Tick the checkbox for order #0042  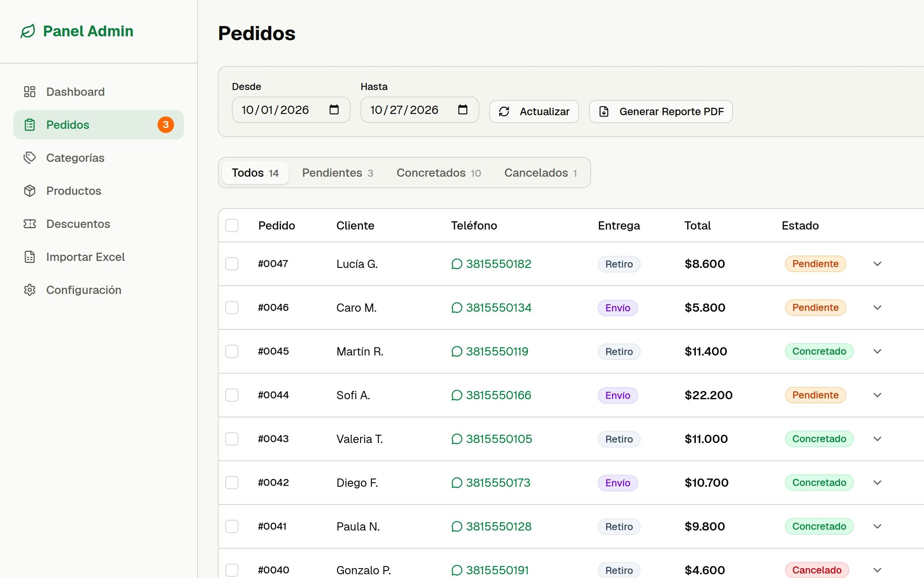click(232, 483)
